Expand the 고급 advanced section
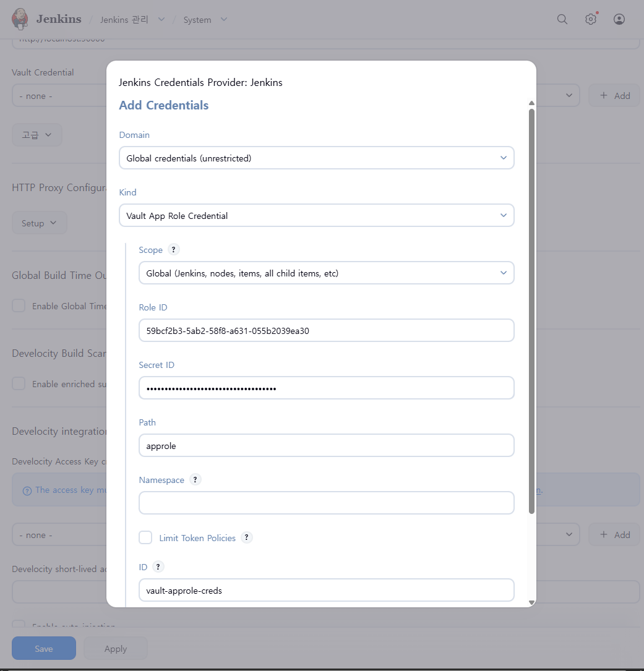644x671 pixels. coord(37,135)
